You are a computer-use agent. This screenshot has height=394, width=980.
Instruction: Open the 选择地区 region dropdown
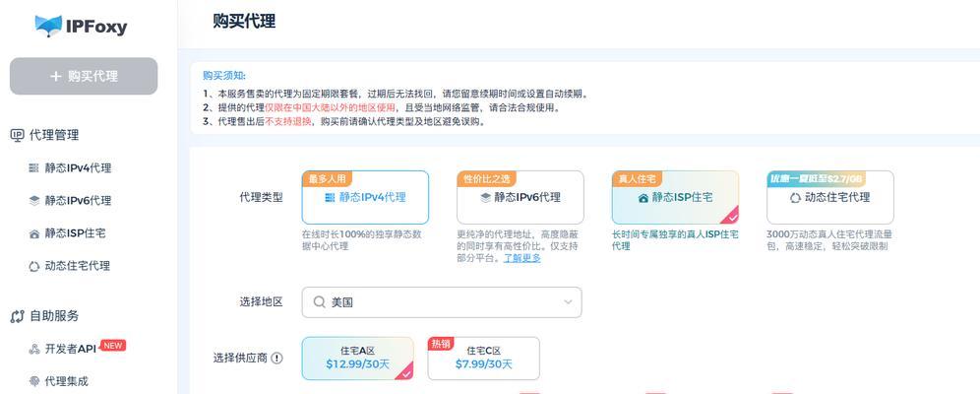(442, 302)
